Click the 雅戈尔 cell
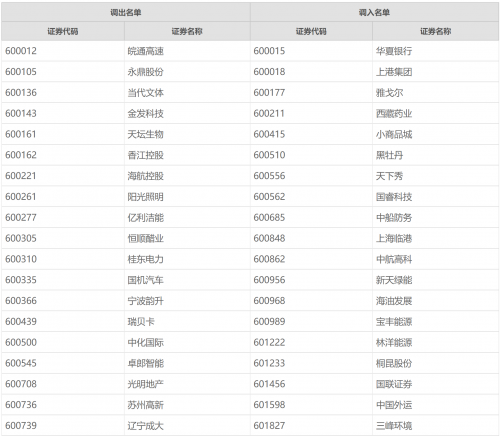The image size is (500, 436). tap(389, 93)
